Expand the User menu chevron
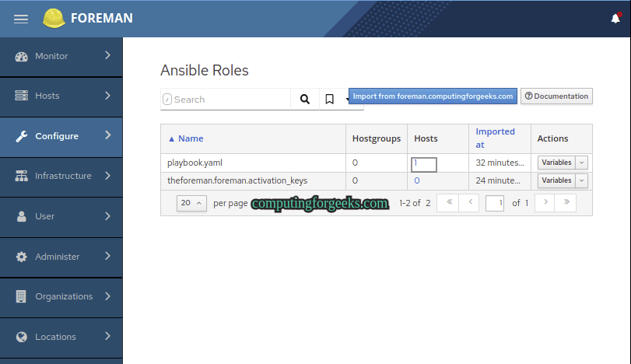The image size is (631, 364). tap(107, 216)
